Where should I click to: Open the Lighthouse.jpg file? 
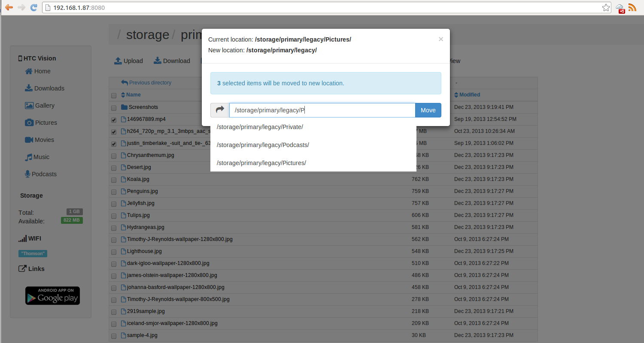(144, 251)
